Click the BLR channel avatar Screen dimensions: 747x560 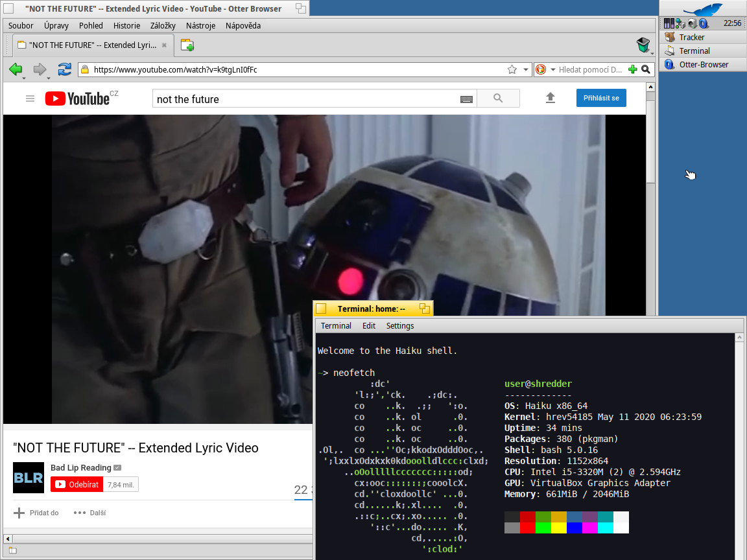pyautogui.click(x=29, y=478)
